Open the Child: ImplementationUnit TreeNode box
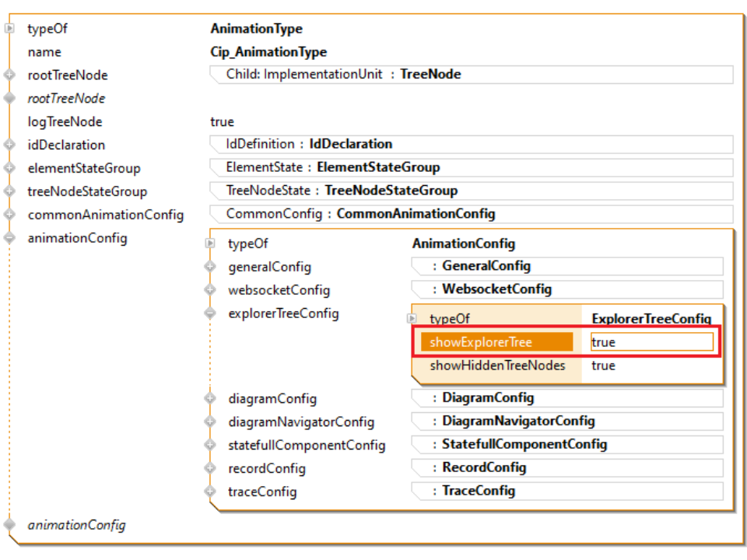Viewport: 747px width, 560px height. (472, 75)
